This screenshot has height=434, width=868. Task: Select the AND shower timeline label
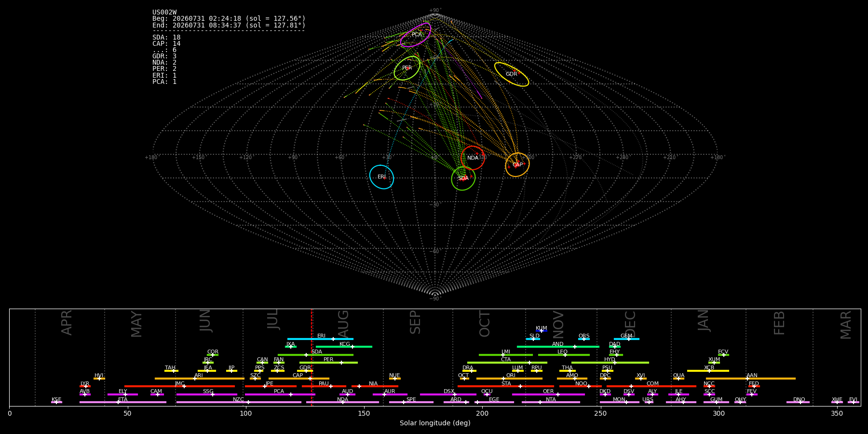[558, 344]
